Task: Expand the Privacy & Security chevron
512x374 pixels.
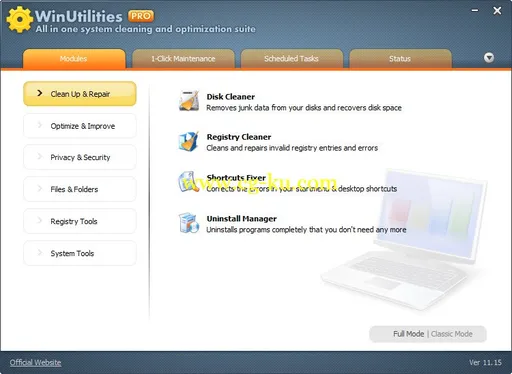Action: tap(40, 157)
